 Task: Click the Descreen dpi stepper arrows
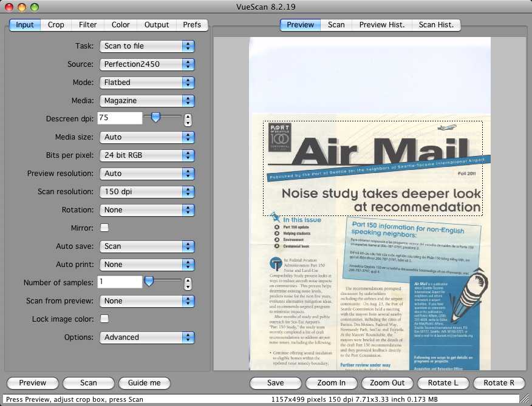(x=188, y=120)
